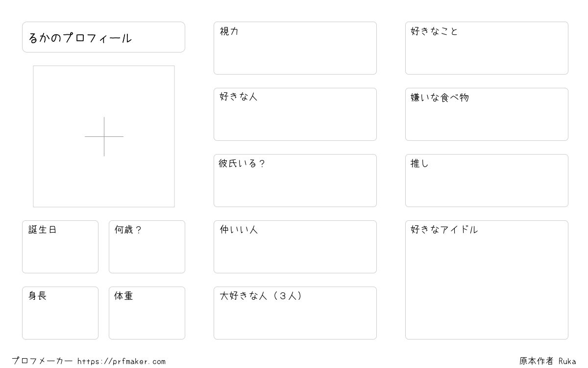The image size is (588, 368).
Task: Select the 体重 weight box
Action: coord(147,313)
